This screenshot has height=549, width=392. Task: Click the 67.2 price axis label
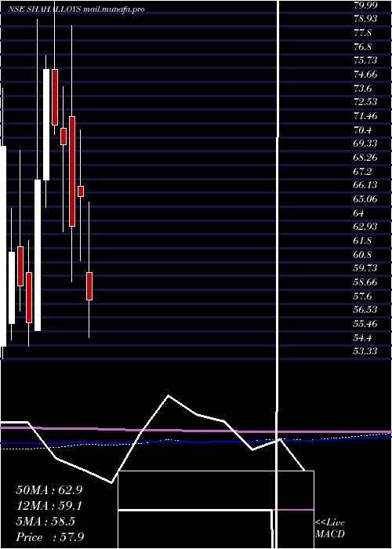(362, 171)
